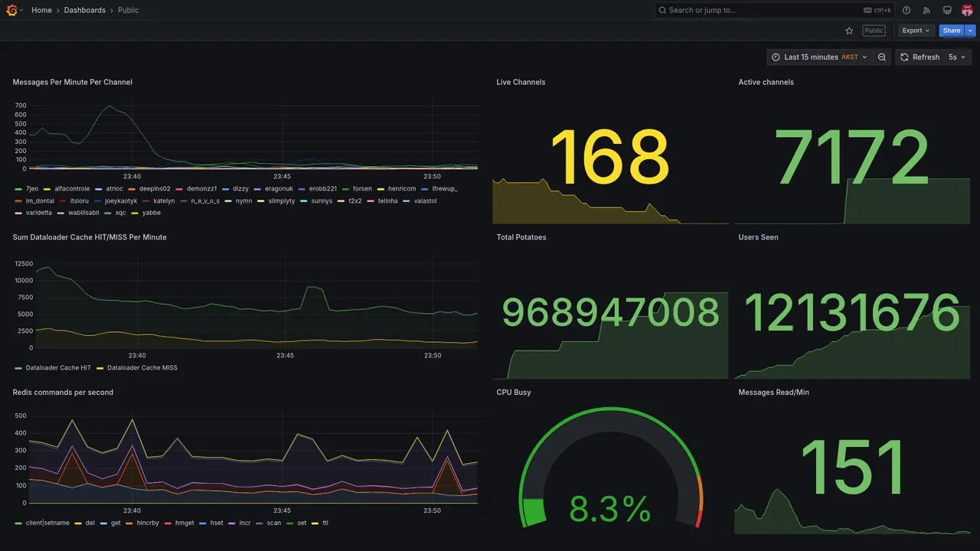Open the Grafana logo menu
This screenshot has width=980, height=551.
pyautogui.click(x=12, y=10)
